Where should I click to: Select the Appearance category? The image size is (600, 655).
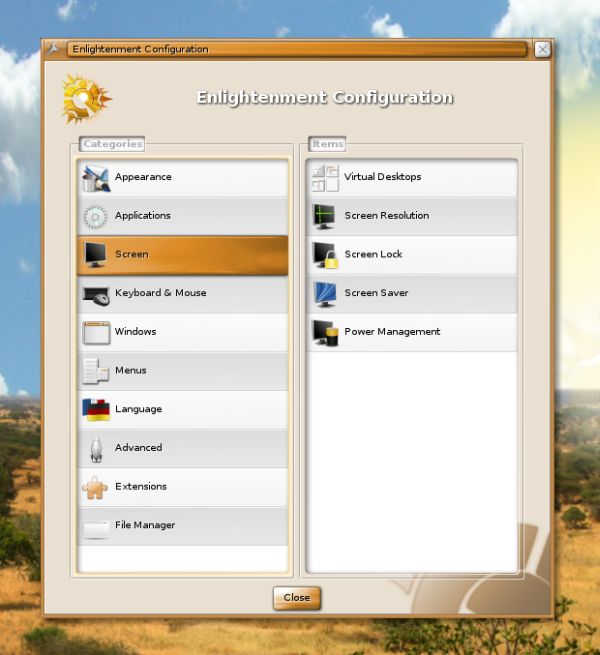(x=183, y=178)
